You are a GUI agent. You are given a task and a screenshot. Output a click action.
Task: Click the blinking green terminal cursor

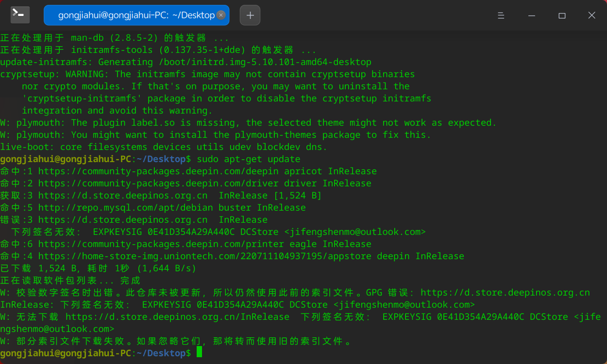(x=198, y=353)
